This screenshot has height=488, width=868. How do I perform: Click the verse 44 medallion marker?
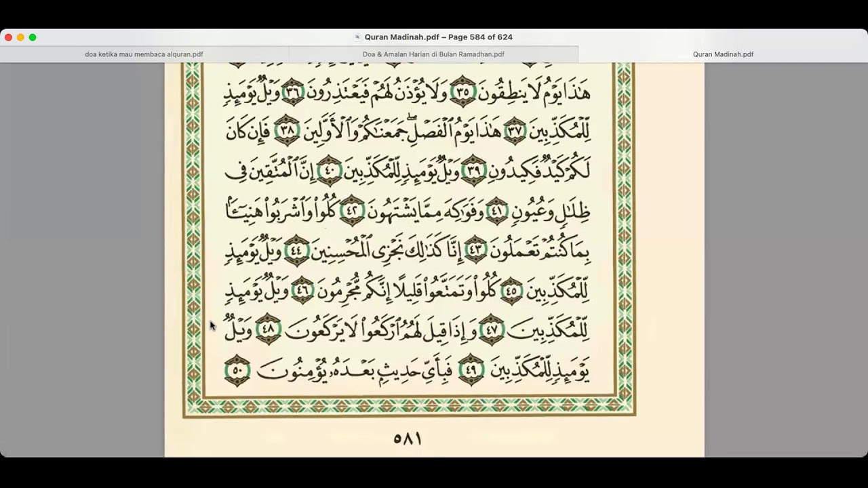pyautogui.click(x=296, y=251)
